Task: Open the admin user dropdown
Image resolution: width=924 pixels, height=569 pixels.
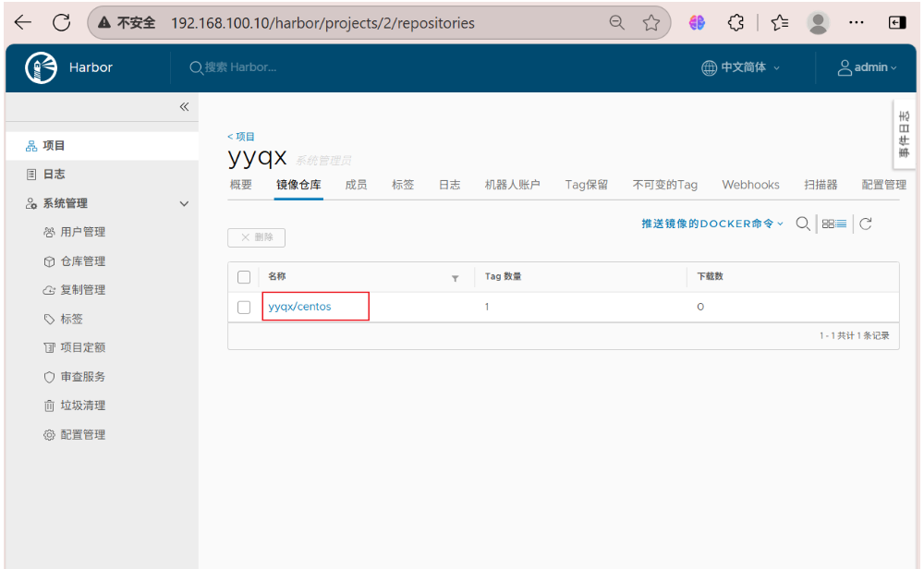Action: pyautogui.click(x=868, y=67)
